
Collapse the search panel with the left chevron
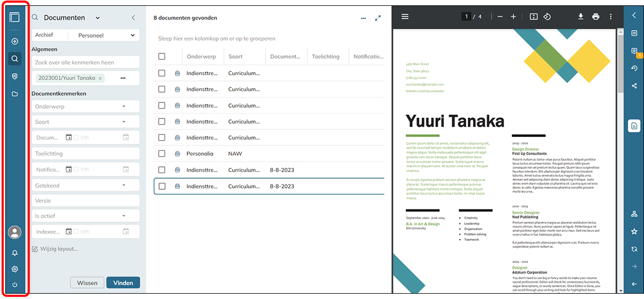coord(133,18)
